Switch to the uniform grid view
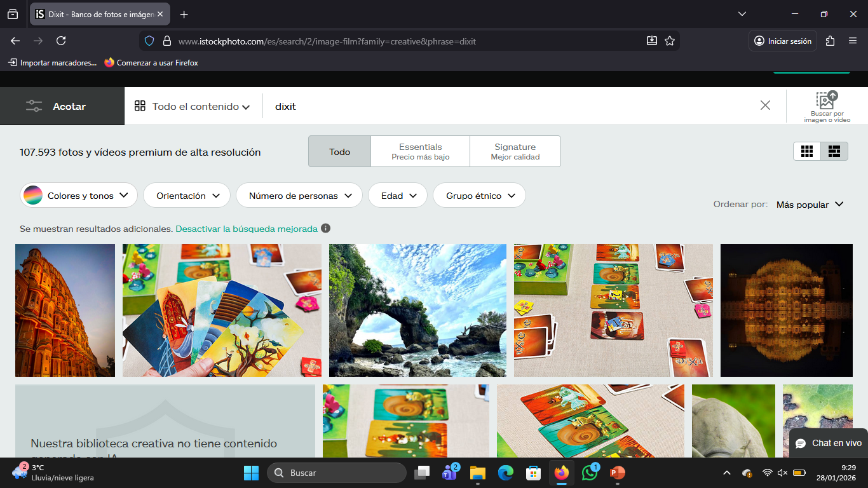This screenshot has width=868, height=488. pos(807,151)
